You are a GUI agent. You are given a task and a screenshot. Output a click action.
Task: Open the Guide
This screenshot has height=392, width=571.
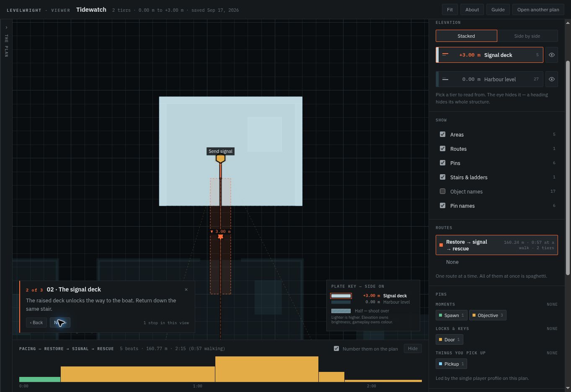point(498,10)
